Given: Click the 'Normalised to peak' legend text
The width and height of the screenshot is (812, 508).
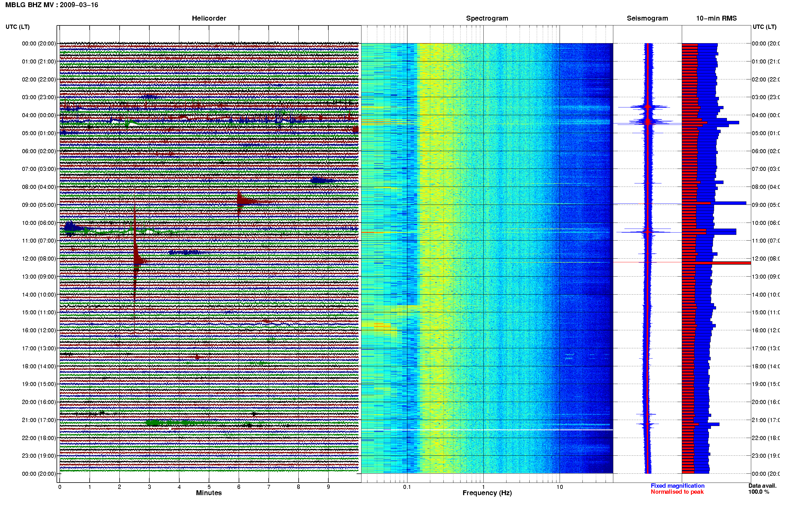Looking at the screenshot, I should point(677,492).
